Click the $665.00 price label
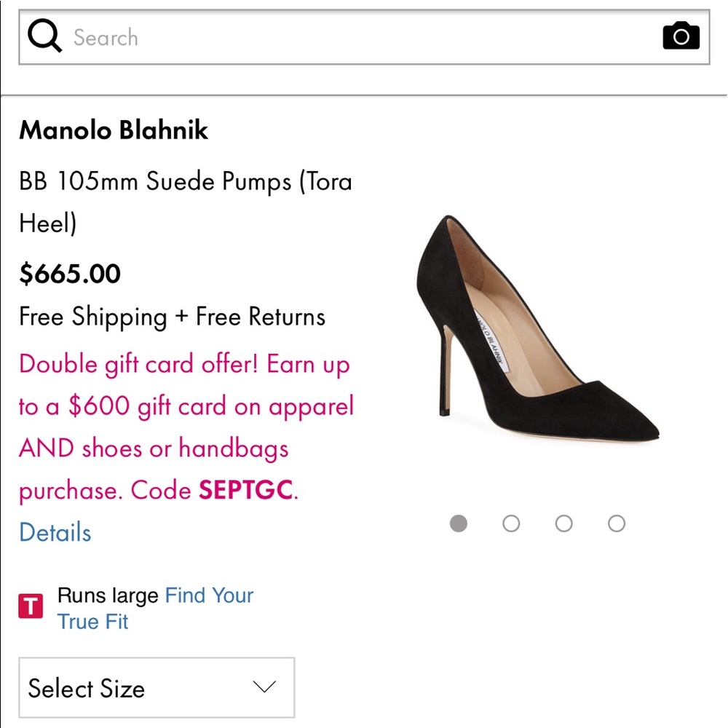Screen dimensions: 728x728 click(69, 274)
